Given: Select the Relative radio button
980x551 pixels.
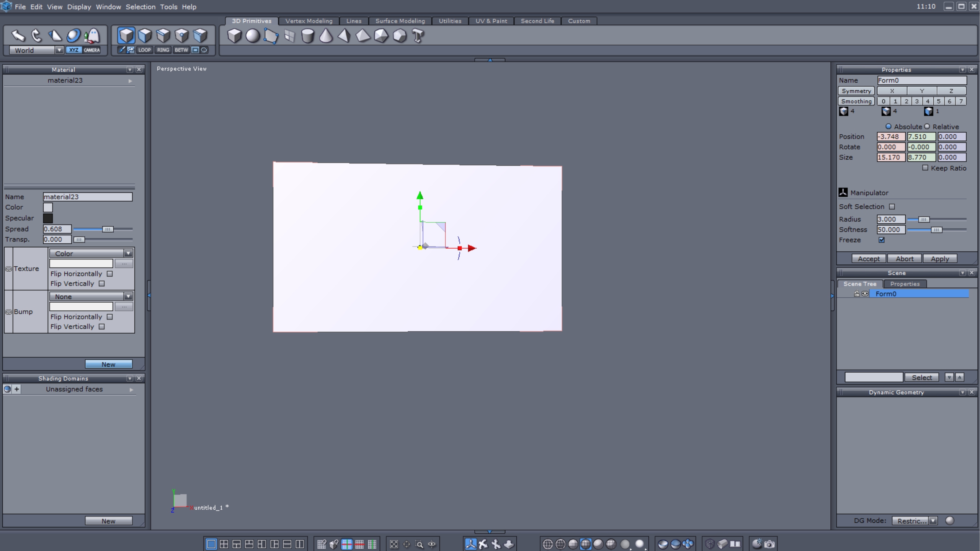Looking at the screenshot, I should click(x=927, y=126).
